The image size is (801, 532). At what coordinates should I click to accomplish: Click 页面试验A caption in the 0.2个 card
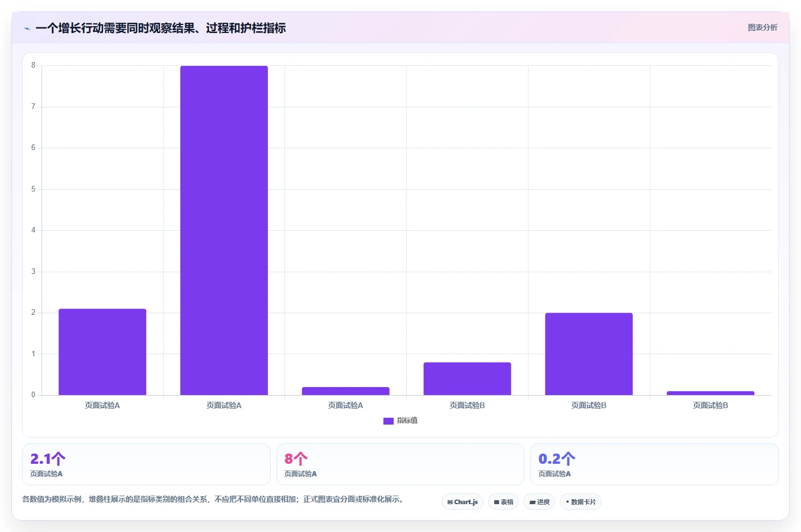pyautogui.click(x=555, y=473)
